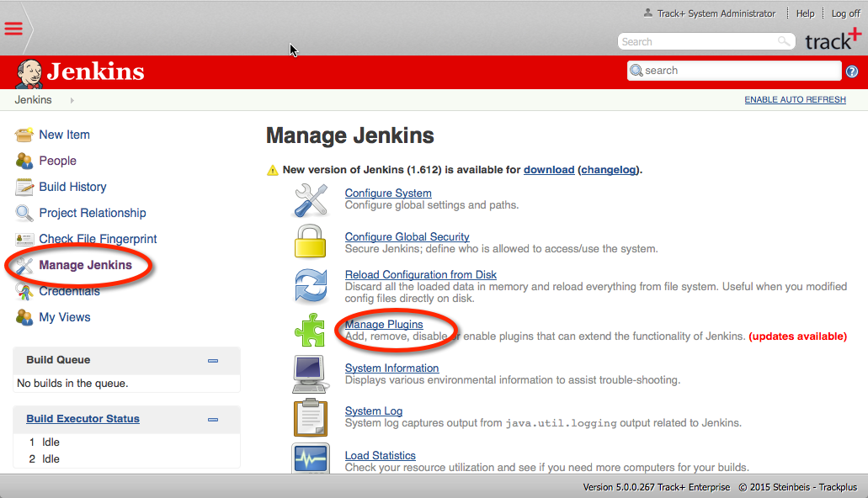Click the New Item sidebar icon
The width and height of the screenshot is (868, 498).
coord(23,135)
